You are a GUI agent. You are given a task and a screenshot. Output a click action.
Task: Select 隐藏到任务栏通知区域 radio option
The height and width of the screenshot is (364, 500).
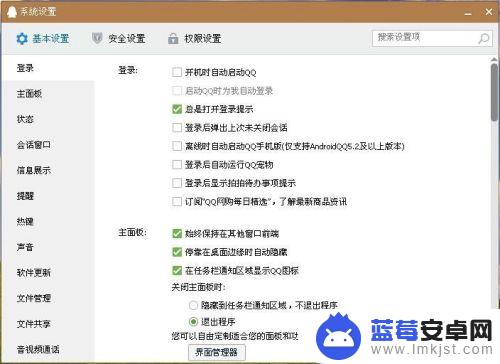click(x=193, y=305)
